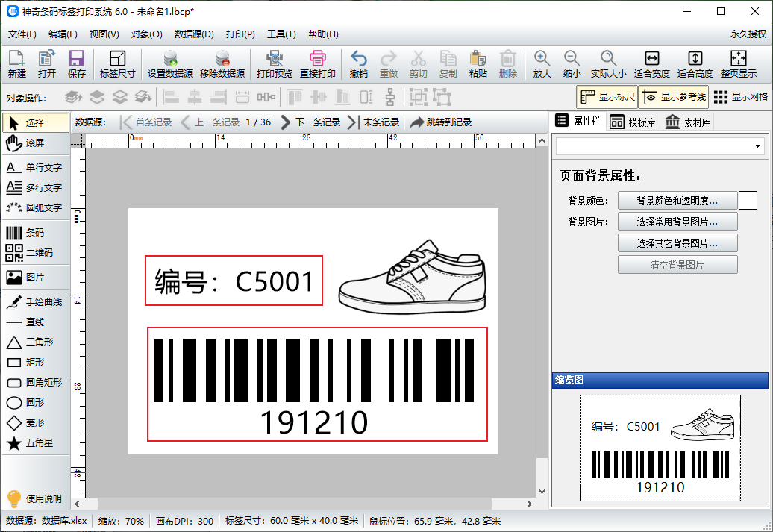
Task: Set view to 实际大小 actual size
Action: click(x=609, y=64)
